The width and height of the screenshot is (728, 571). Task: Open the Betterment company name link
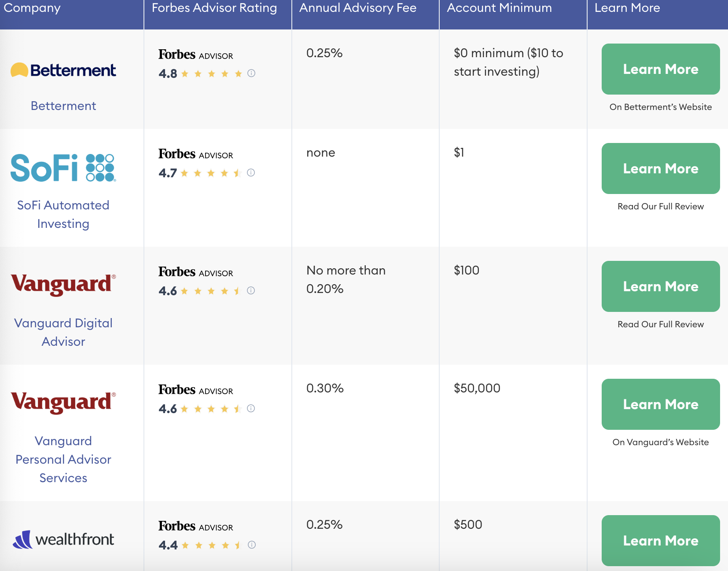pyautogui.click(x=63, y=106)
